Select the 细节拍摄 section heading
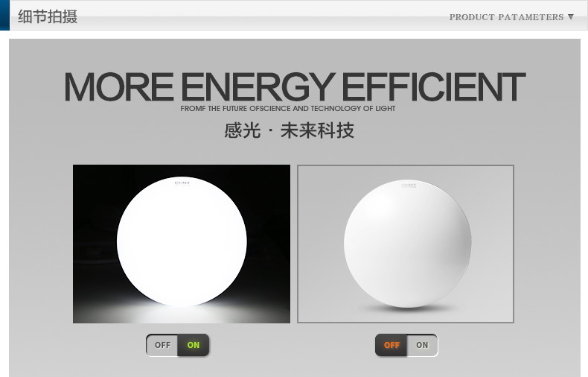Image resolution: width=588 pixels, height=377 pixels. [48, 16]
